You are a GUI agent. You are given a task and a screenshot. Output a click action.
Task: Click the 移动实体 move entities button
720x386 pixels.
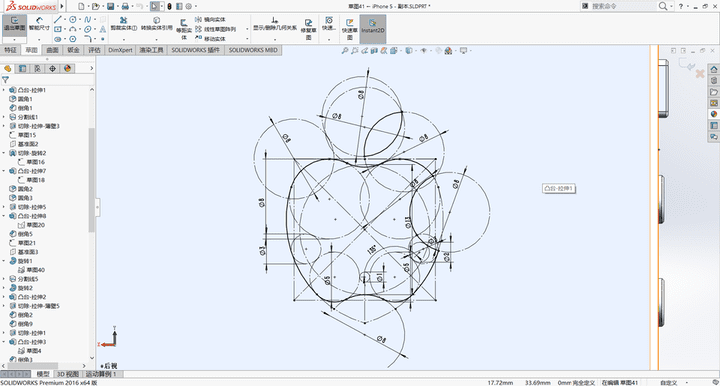(210, 39)
